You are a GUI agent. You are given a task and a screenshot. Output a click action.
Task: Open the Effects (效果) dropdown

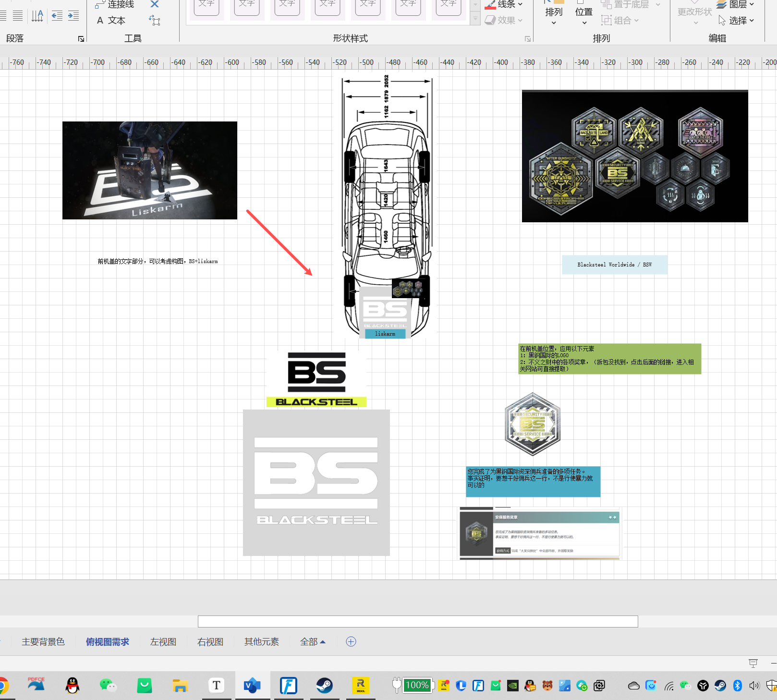pos(504,20)
